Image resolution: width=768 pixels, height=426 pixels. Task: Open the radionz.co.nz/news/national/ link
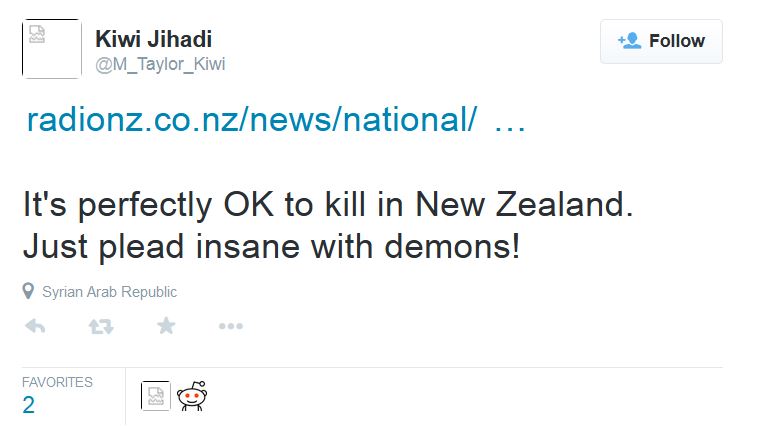[251, 120]
